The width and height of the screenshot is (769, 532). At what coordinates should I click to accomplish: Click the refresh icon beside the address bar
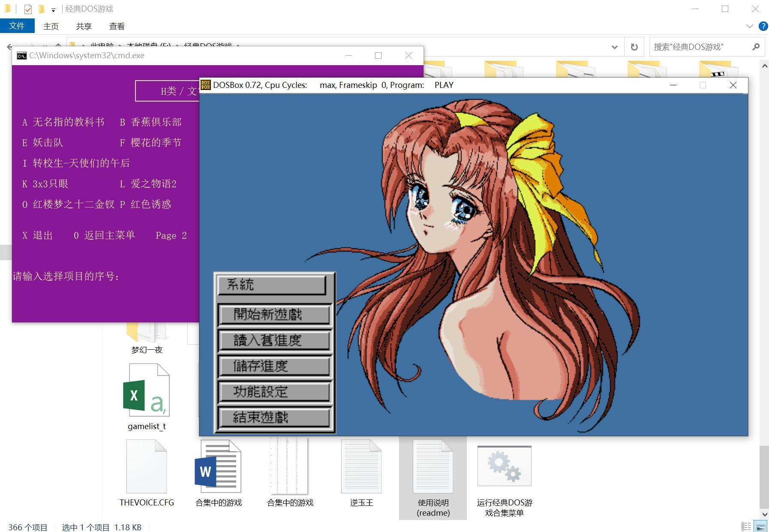pos(634,47)
